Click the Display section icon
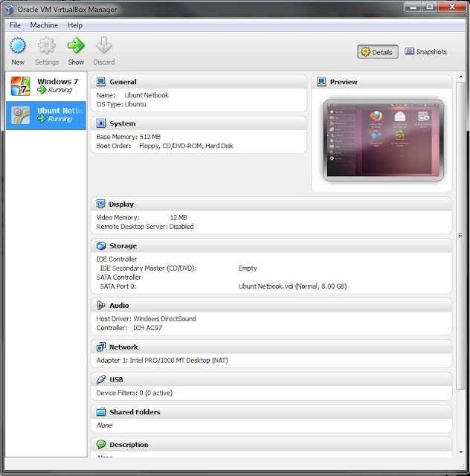The height and width of the screenshot is (476, 470). coord(101,204)
